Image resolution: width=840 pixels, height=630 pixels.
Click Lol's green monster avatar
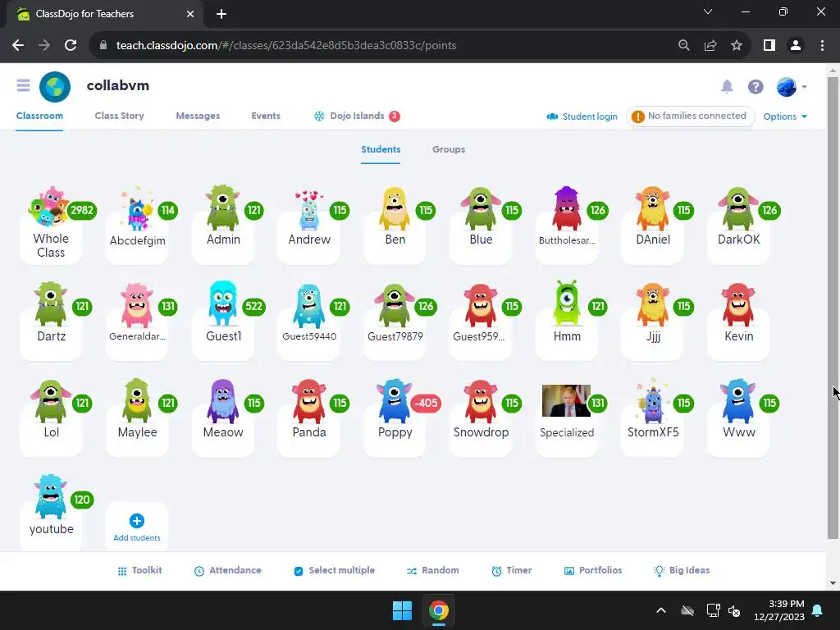click(x=50, y=401)
